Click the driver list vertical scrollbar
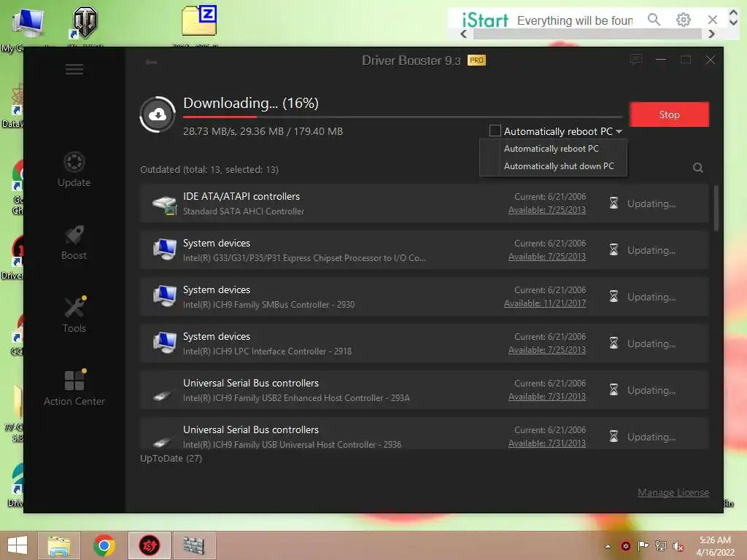Viewport: 747px width, 560px height. click(716, 209)
